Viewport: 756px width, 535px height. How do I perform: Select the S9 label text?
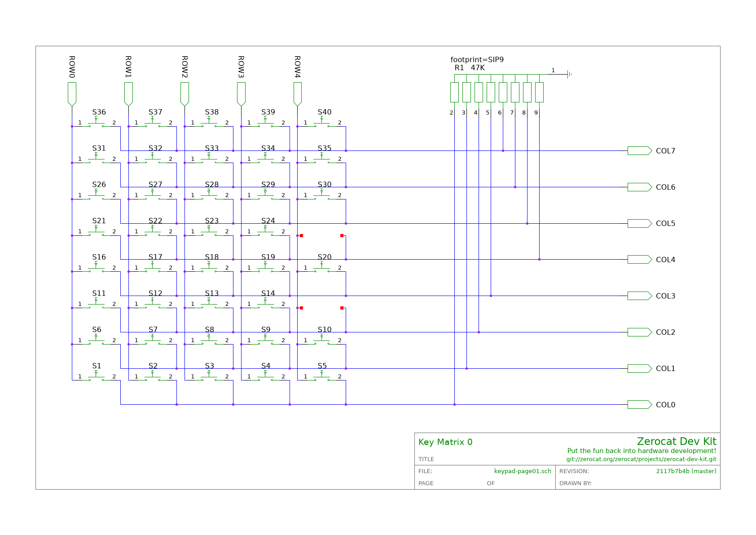click(266, 330)
